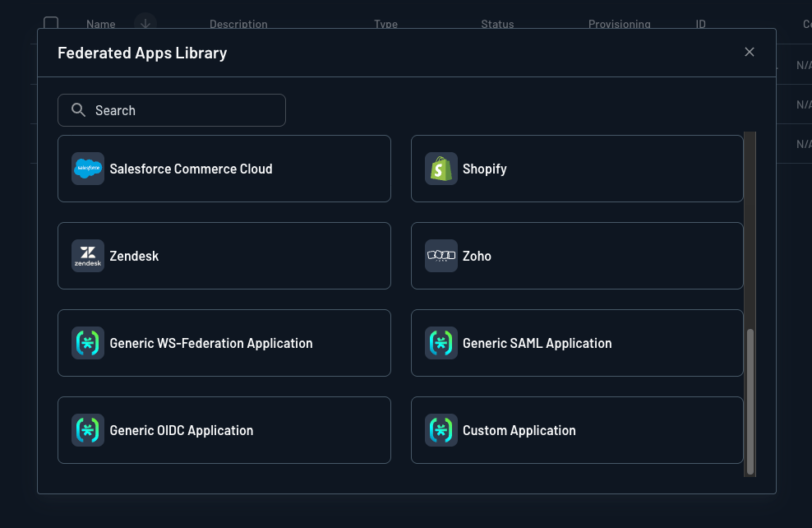Click the Generic SAML Application icon
Image resolution: width=812 pixels, height=528 pixels.
click(x=441, y=342)
